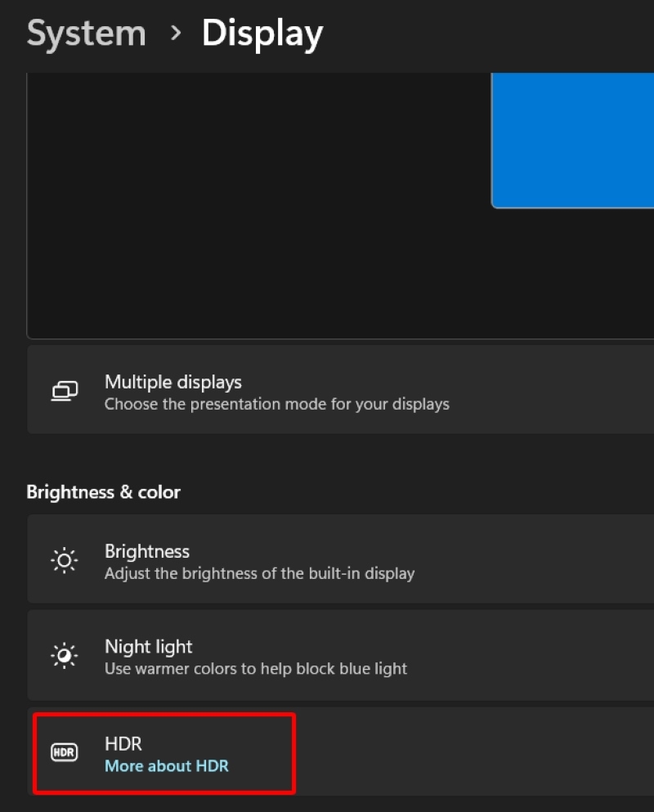
Task: Click the HDR badge icon
Action: coord(65,752)
